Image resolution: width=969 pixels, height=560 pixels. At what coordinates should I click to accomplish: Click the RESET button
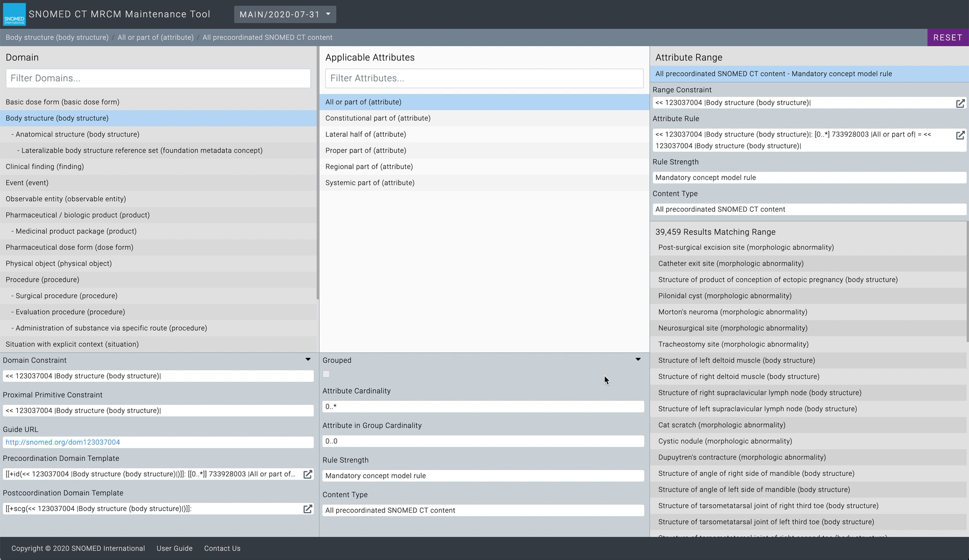[x=948, y=37]
